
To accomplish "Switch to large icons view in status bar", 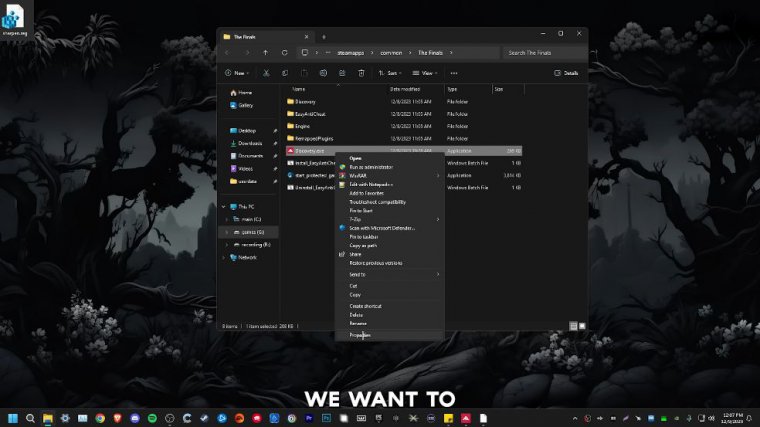I will (x=581, y=326).
